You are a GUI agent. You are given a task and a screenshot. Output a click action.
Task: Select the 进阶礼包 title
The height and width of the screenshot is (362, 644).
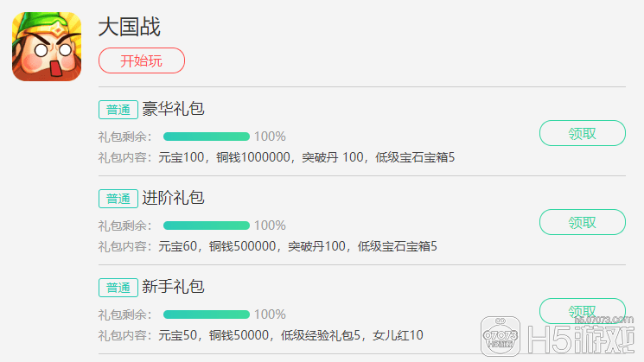[173, 198]
